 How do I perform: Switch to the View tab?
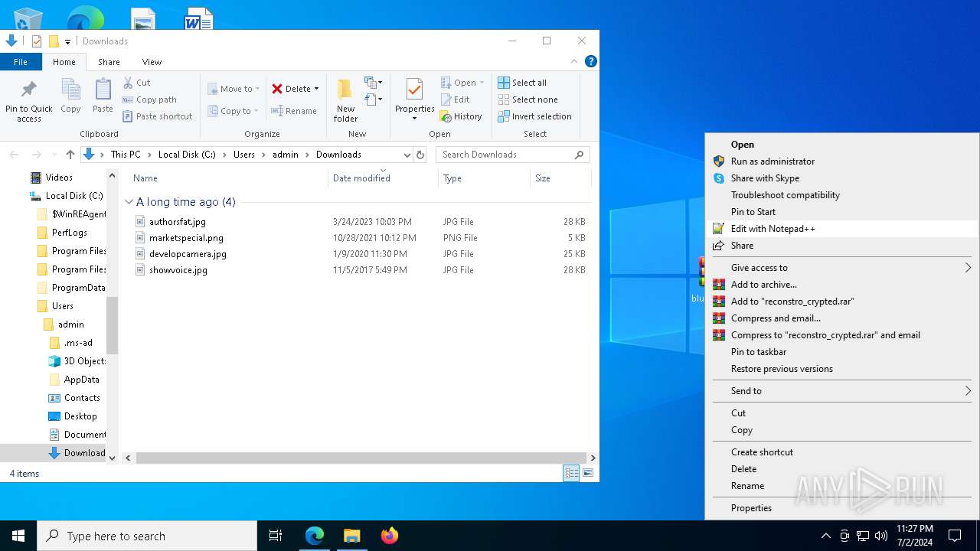pos(152,62)
